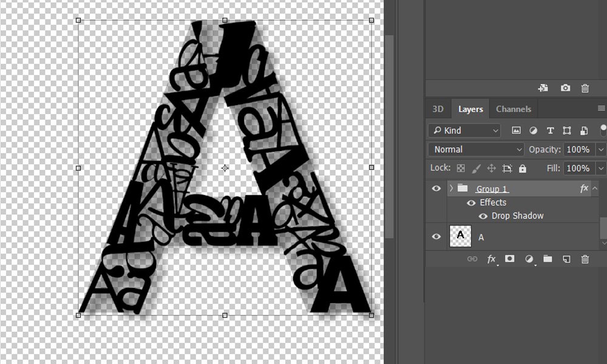Collapse the Group 1 effects list

click(x=595, y=189)
